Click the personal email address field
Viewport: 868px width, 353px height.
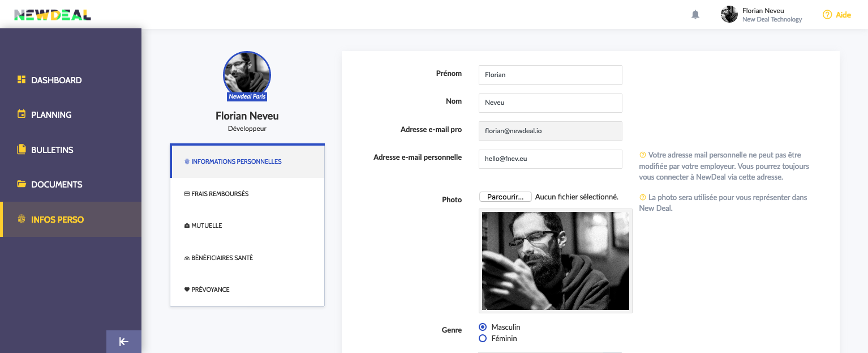550,159
